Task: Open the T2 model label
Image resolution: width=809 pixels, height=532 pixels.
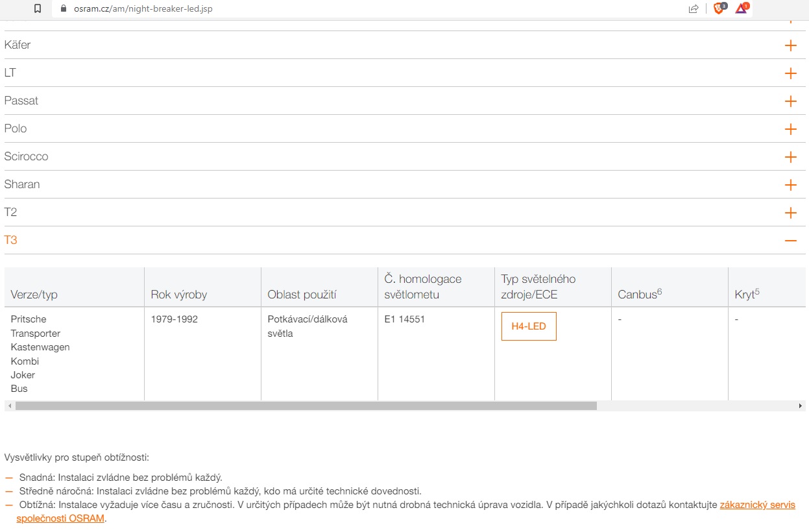Action: tap(10, 212)
